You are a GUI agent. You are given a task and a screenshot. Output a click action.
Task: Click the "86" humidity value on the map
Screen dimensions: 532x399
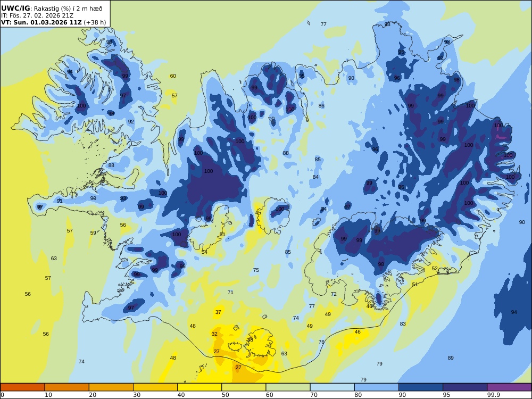point(321,105)
